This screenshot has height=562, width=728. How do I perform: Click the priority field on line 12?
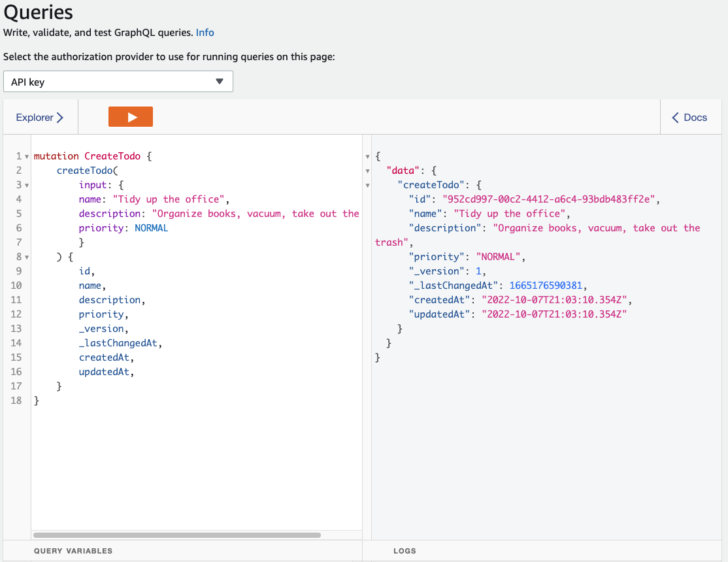pyautogui.click(x=101, y=314)
